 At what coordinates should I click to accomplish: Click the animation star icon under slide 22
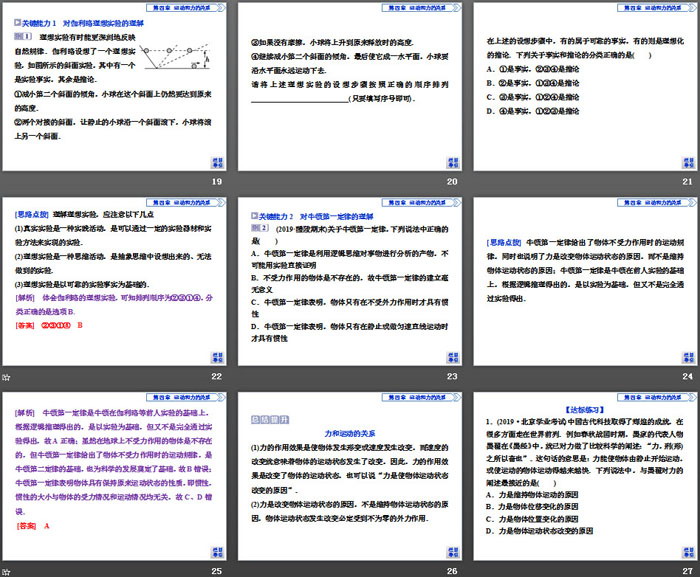coord(7,377)
